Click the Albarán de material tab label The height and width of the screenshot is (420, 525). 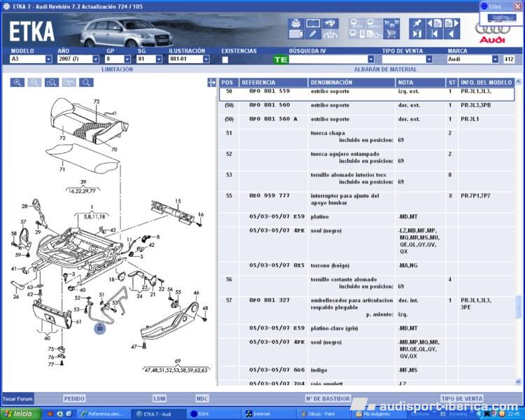386,69
